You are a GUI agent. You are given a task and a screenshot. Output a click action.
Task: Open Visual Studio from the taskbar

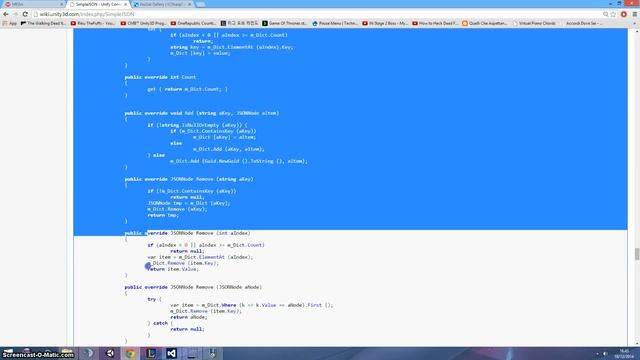click(x=171, y=353)
